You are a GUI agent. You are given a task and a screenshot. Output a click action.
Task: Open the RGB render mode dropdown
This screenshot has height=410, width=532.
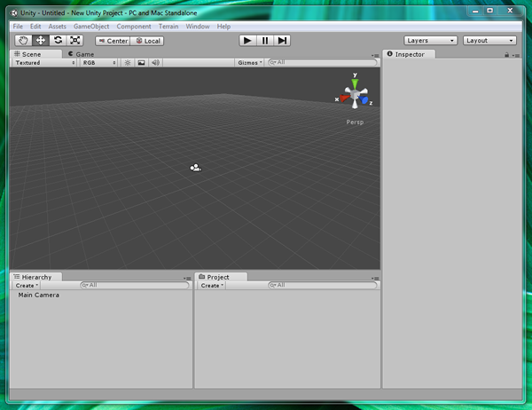98,63
